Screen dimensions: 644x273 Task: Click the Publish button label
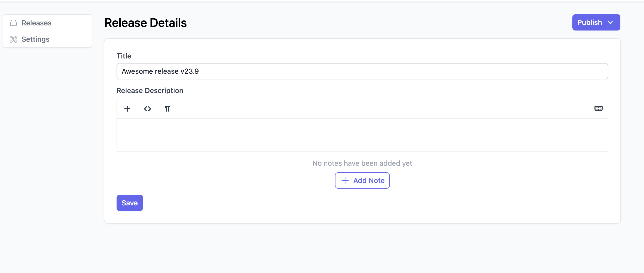pos(589,22)
